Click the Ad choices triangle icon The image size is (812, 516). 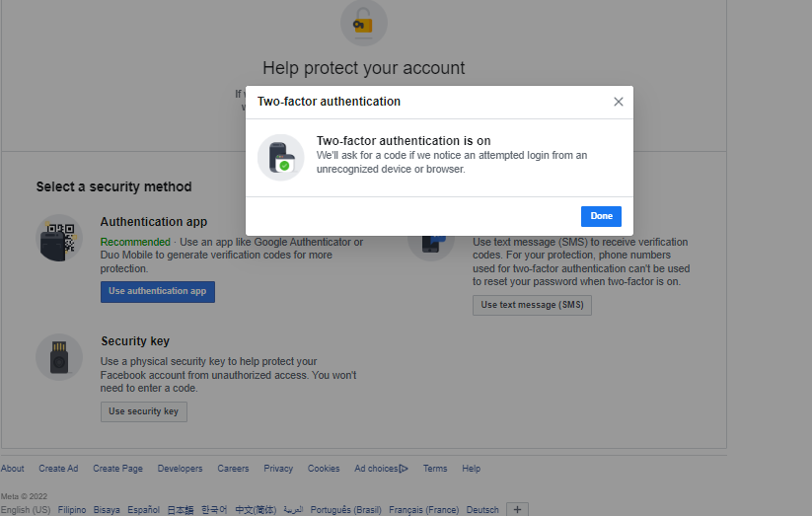coord(404,469)
